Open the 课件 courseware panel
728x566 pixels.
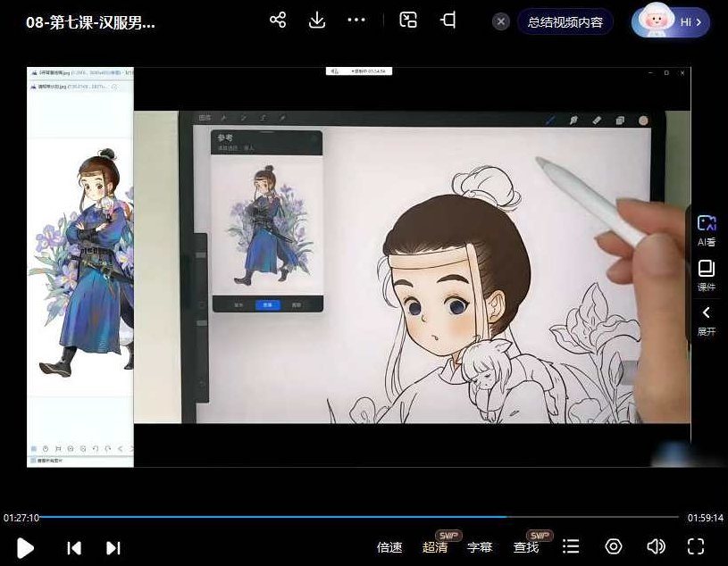click(707, 275)
